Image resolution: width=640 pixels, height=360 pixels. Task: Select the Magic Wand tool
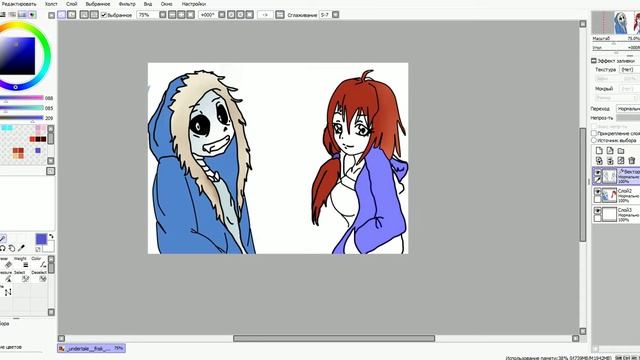2,238
